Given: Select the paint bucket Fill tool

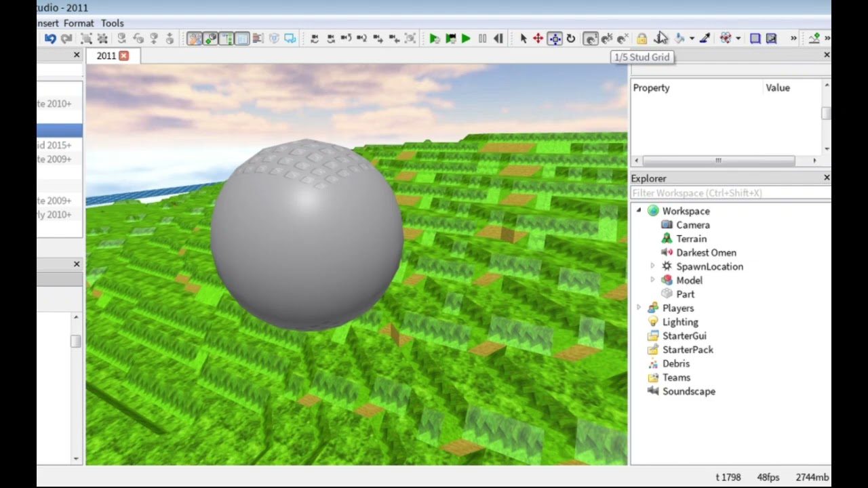Looking at the screenshot, I should [679, 39].
